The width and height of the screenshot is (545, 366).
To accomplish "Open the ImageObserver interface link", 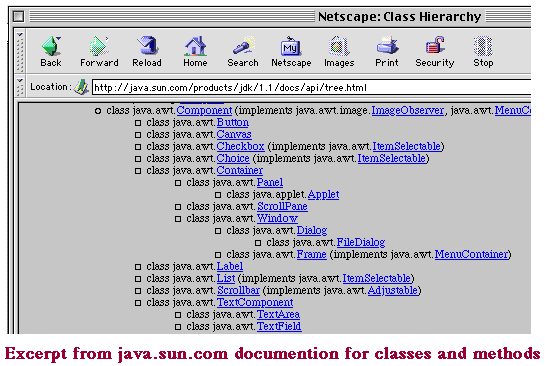I will click(x=408, y=111).
